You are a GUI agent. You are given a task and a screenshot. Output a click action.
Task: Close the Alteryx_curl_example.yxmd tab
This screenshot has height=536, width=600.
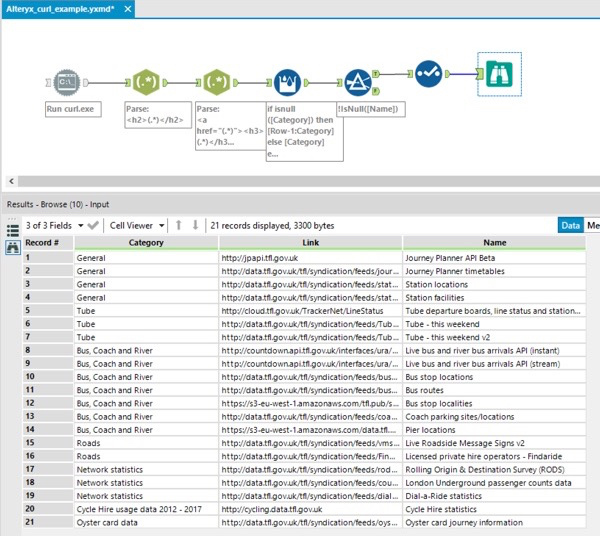tap(128, 9)
